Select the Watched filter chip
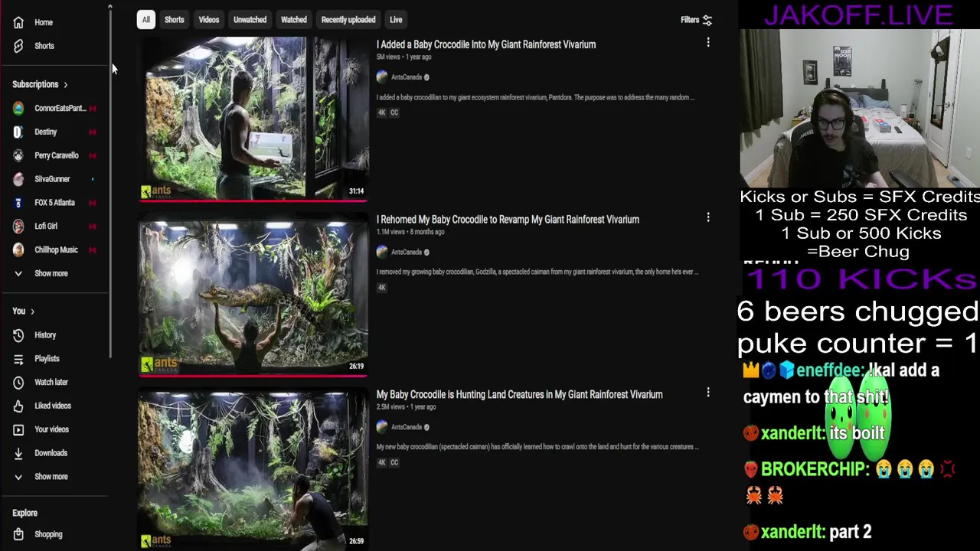Viewport: 980px width, 551px height. pos(293,20)
